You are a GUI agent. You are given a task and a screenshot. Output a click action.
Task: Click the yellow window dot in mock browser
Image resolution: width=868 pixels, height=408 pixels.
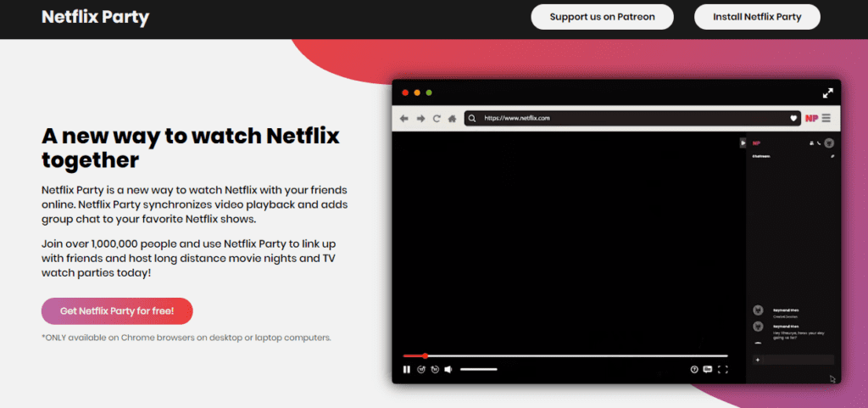pos(417,92)
